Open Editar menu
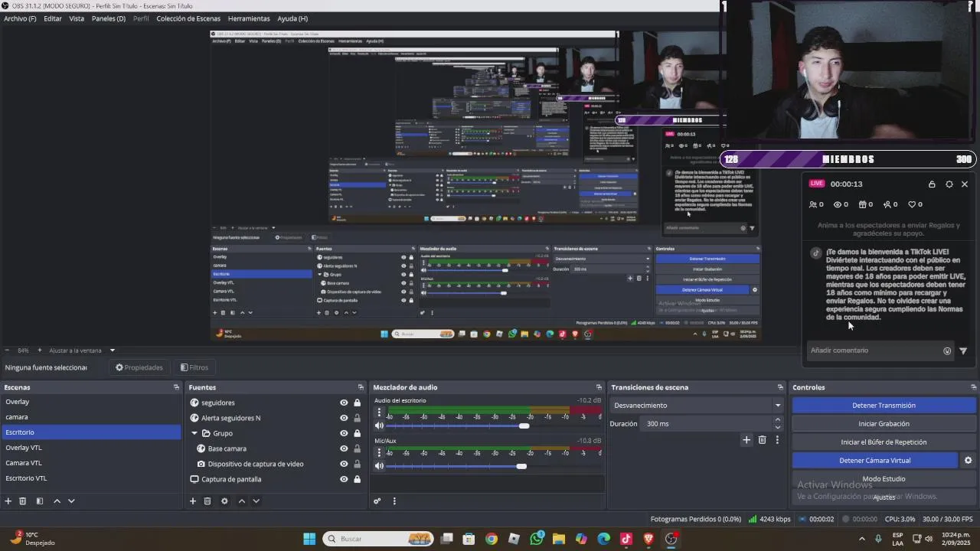980x551 pixels. pyautogui.click(x=53, y=18)
